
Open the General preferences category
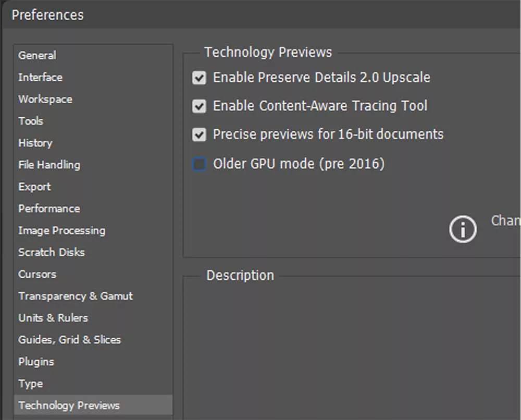pyautogui.click(x=37, y=55)
